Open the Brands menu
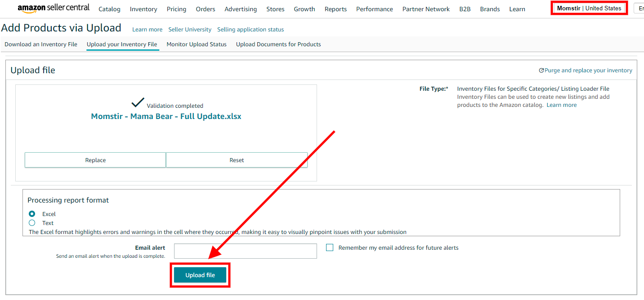The width and height of the screenshot is (644, 300). click(490, 9)
